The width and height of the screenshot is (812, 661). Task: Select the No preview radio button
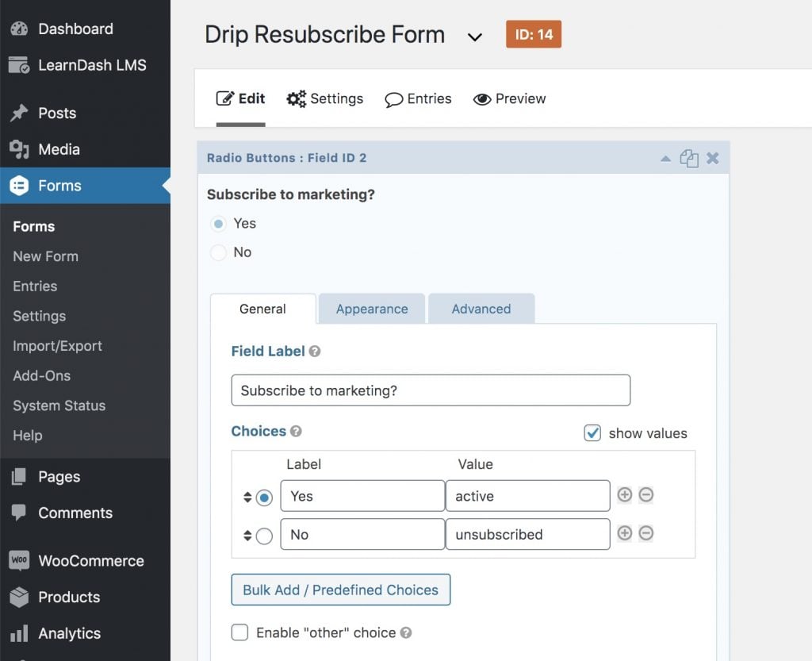[x=219, y=252]
